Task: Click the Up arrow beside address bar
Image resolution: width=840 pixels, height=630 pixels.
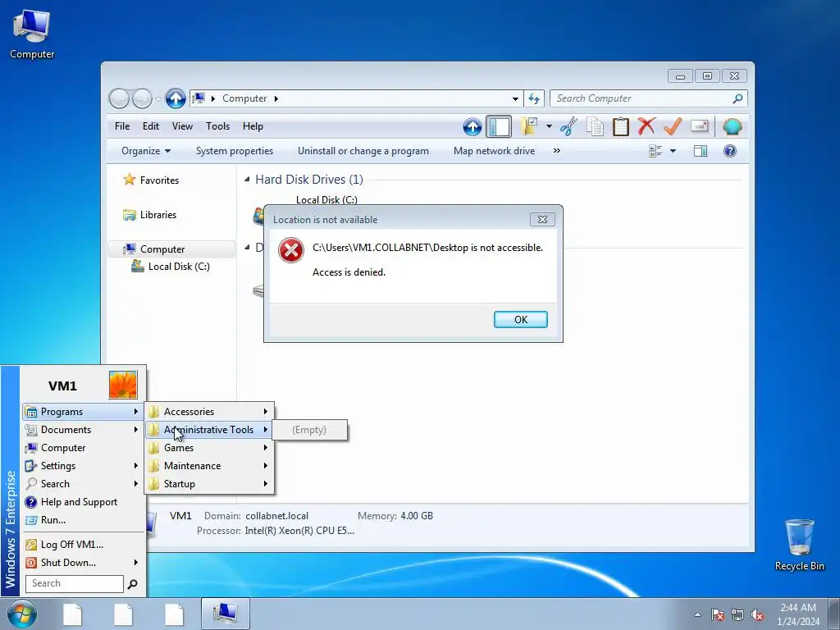Action: [x=176, y=98]
